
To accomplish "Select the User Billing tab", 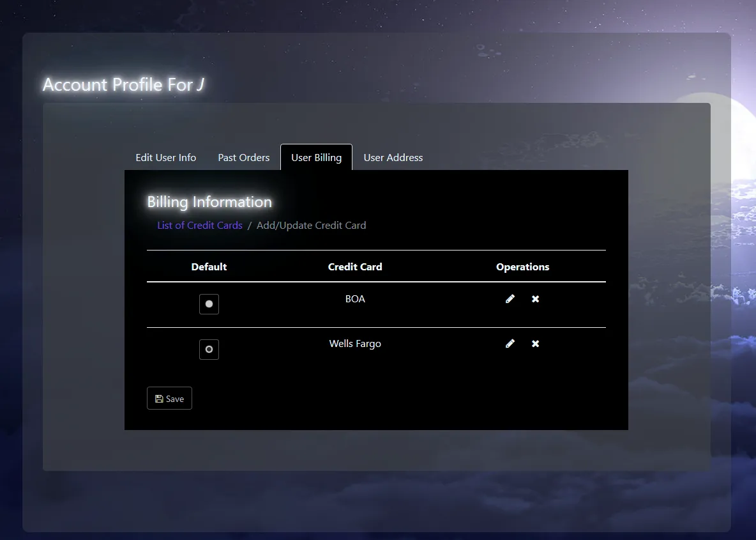I will pos(316,157).
